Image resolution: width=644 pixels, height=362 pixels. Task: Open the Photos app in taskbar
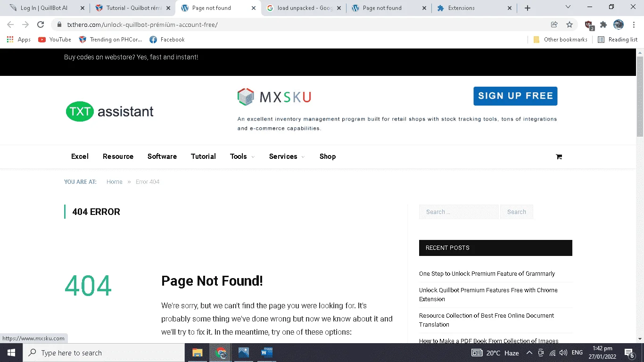pyautogui.click(x=243, y=353)
